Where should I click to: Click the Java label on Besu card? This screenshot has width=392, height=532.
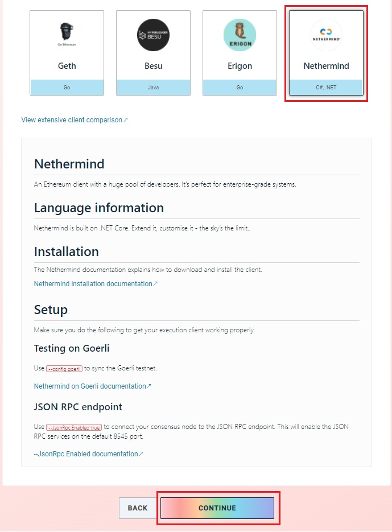tap(154, 88)
